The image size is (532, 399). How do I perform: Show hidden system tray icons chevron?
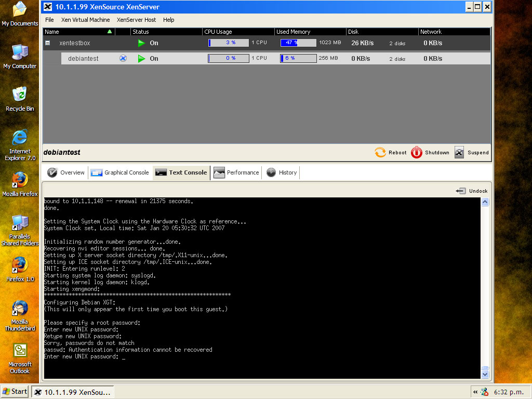coord(475,392)
